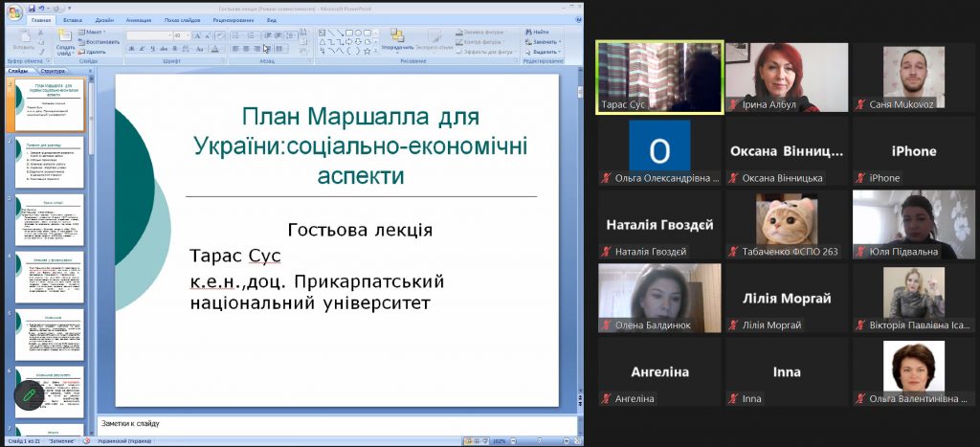Viewport: 980px width, 447px height.
Task: Click Украинский language indicator in status bar
Action: tap(122, 440)
